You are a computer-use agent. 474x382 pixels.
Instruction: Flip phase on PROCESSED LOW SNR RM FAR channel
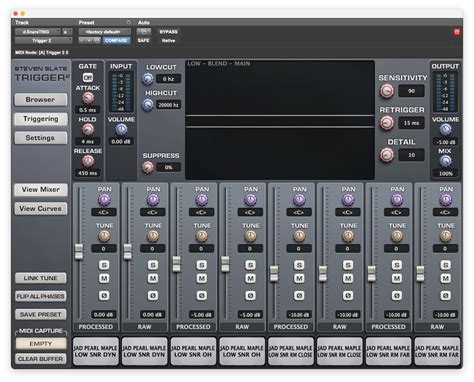(x=396, y=295)
